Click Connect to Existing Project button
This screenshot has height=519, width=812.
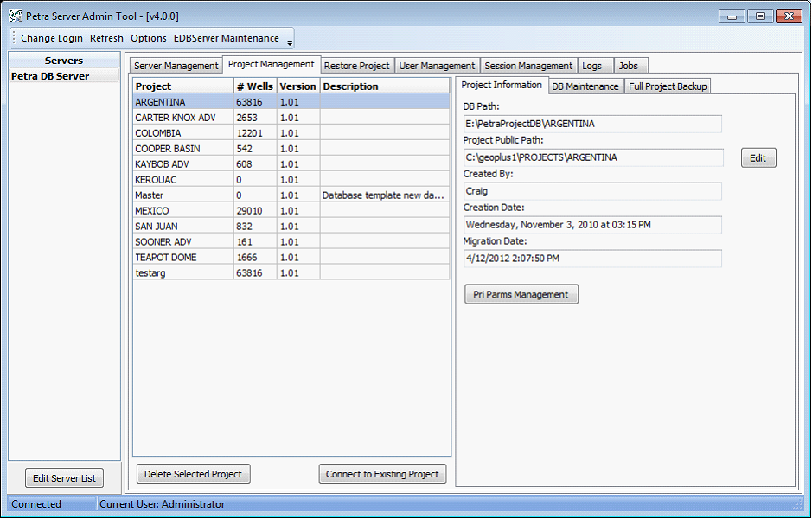coord(382,474)
